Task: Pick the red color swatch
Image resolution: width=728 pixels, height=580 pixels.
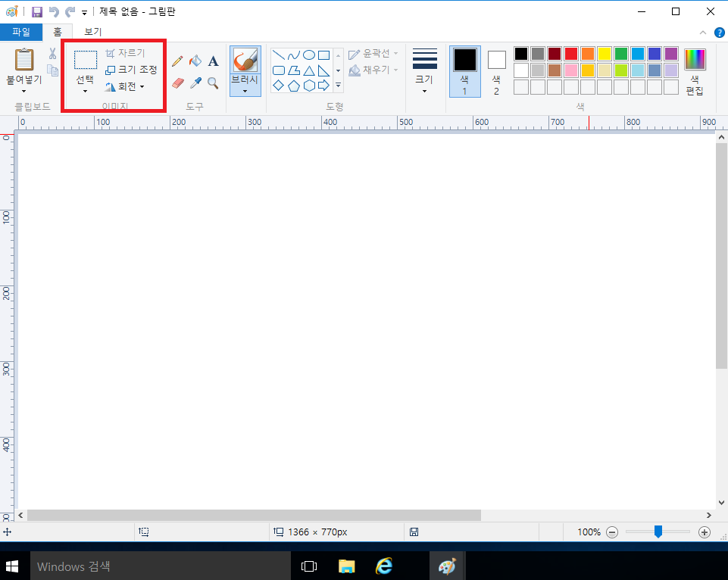Action: click(x=571, y=54)
